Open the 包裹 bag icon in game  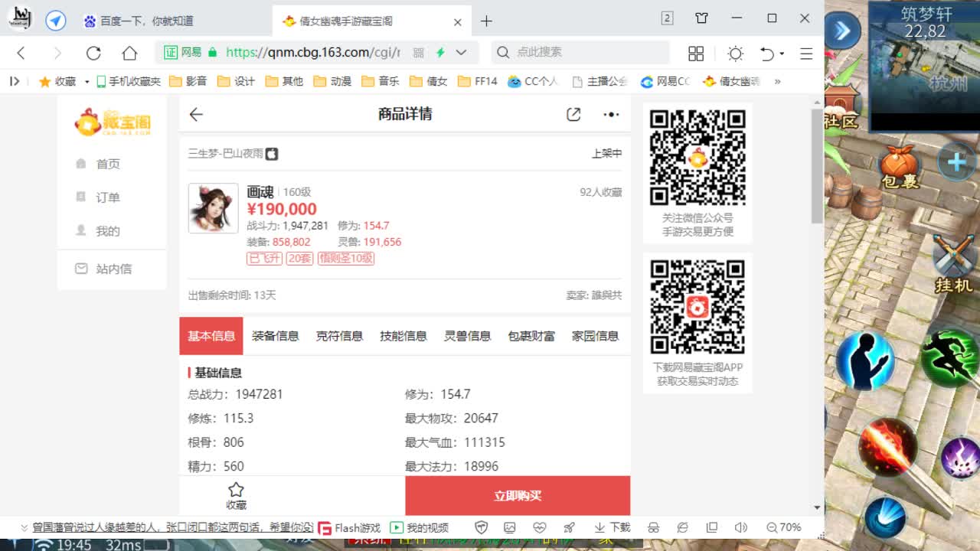[897, 163]
